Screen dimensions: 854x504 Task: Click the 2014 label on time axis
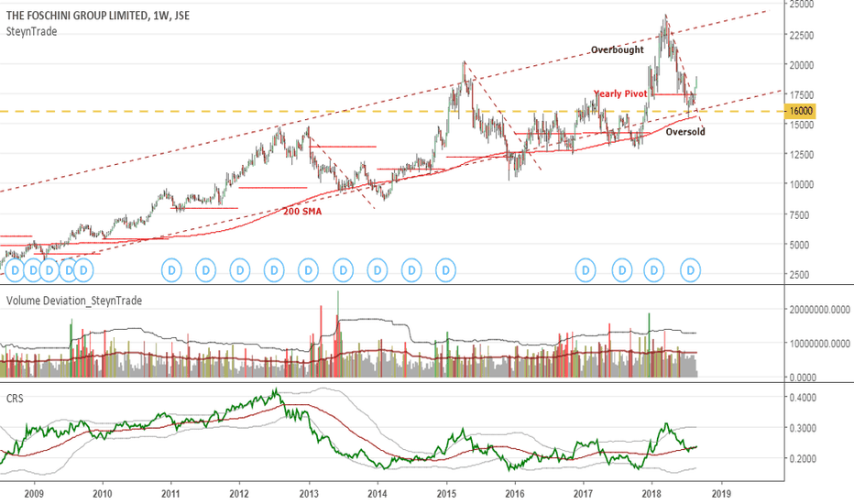[x=377, y=494]
